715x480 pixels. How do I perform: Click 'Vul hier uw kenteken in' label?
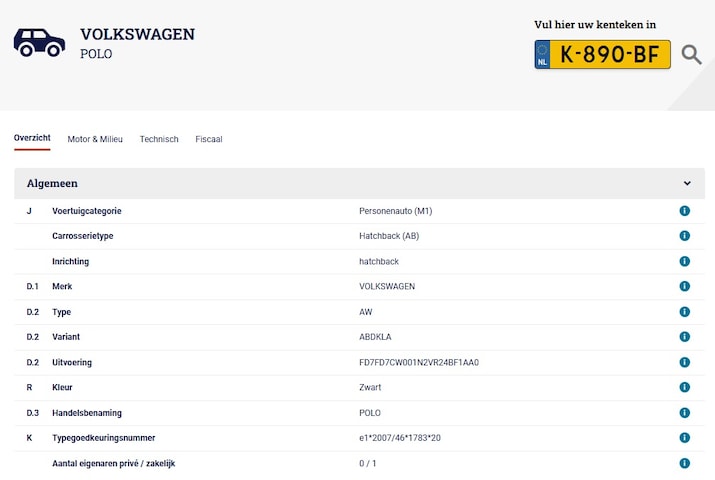pyautogui.click(x=595, y=25)
